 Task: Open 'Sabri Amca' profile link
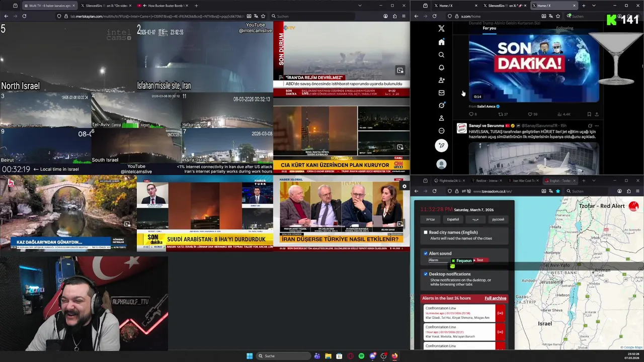click(x=487, y=107)
